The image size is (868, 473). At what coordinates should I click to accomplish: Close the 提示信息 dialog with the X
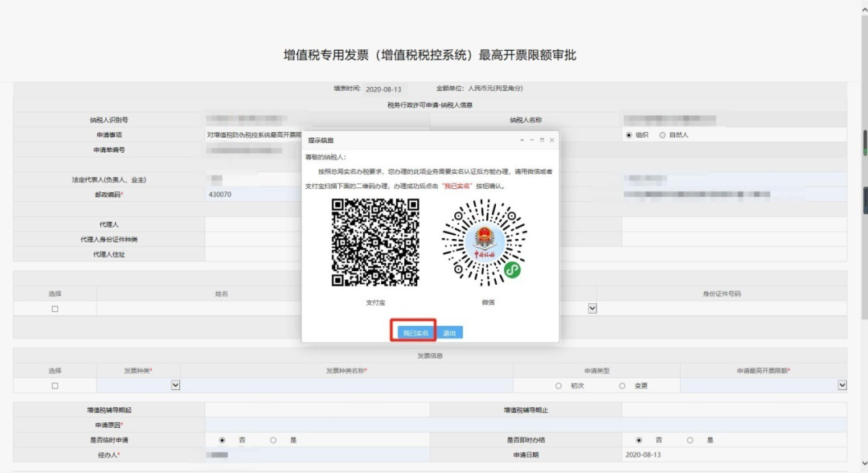552,140
